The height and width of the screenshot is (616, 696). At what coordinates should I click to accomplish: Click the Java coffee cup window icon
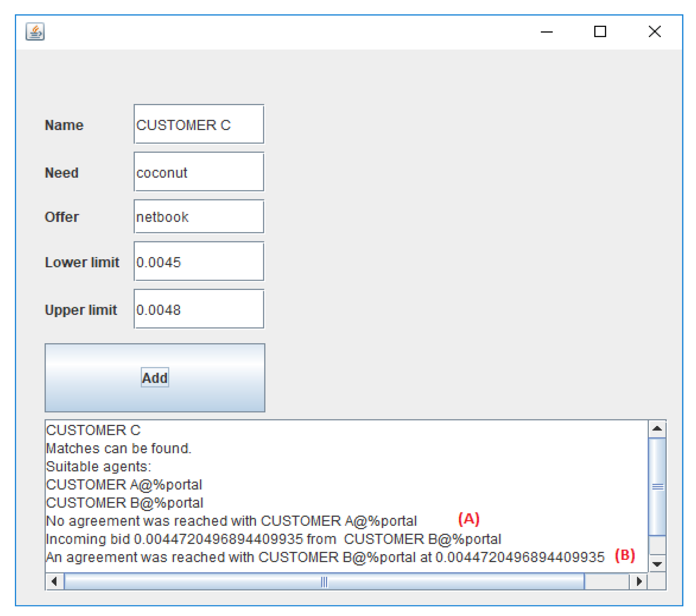click(35, 32)
